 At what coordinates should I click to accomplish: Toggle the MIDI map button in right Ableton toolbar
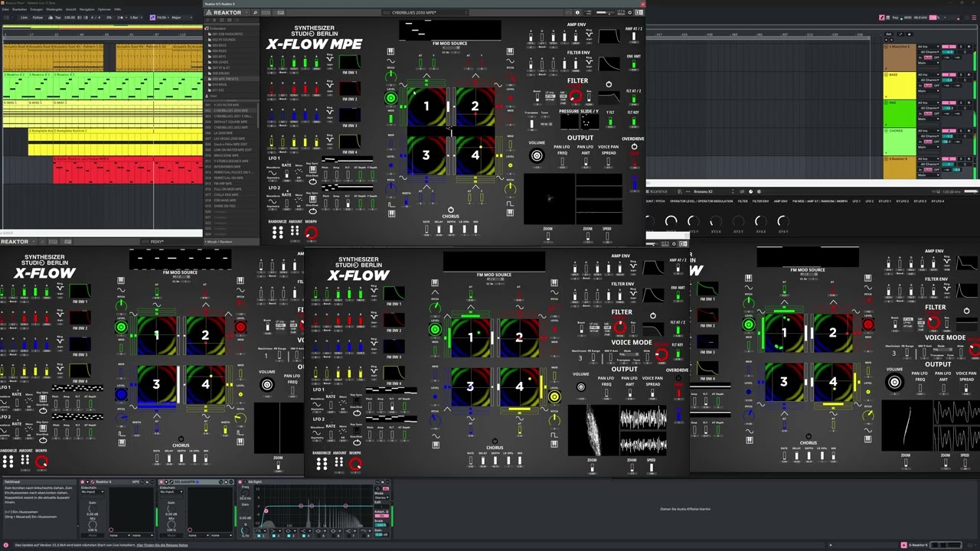(907, 18)
